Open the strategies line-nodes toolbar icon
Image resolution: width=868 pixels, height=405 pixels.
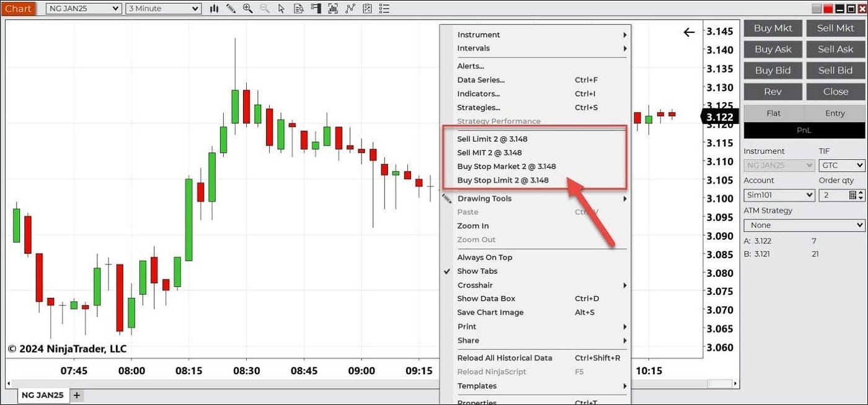(x=350, y=9)
